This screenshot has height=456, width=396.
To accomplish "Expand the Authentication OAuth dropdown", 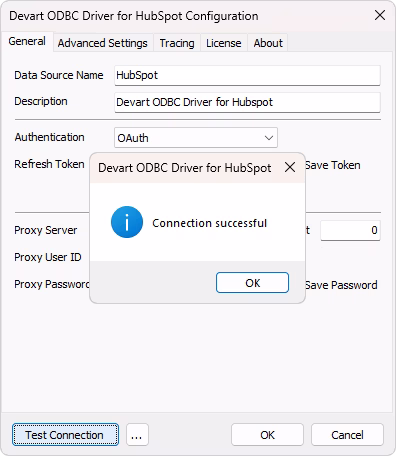I will 196,138.
